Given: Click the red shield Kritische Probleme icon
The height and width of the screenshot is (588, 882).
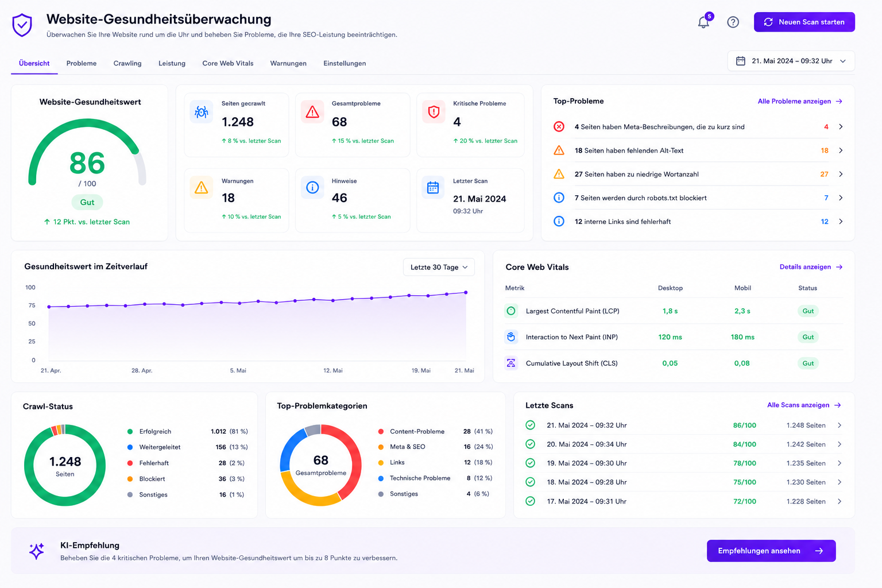Looking at the screenshot, I should (x=434, y=112).
